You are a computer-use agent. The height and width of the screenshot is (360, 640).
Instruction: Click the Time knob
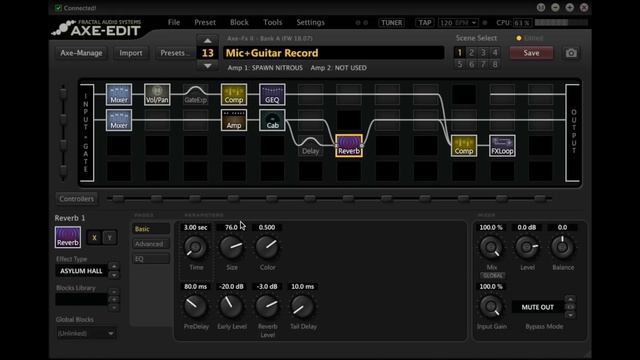tap(196, 248)
